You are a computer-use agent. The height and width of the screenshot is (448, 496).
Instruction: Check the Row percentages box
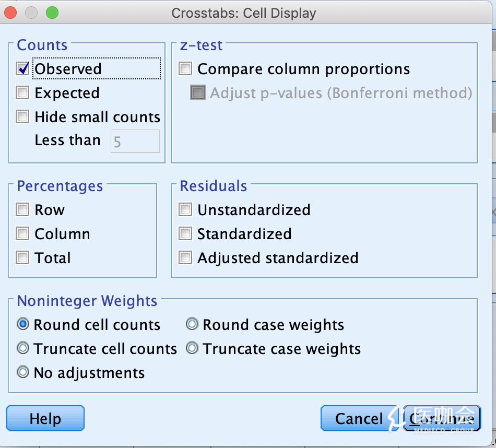click(23, 210)
